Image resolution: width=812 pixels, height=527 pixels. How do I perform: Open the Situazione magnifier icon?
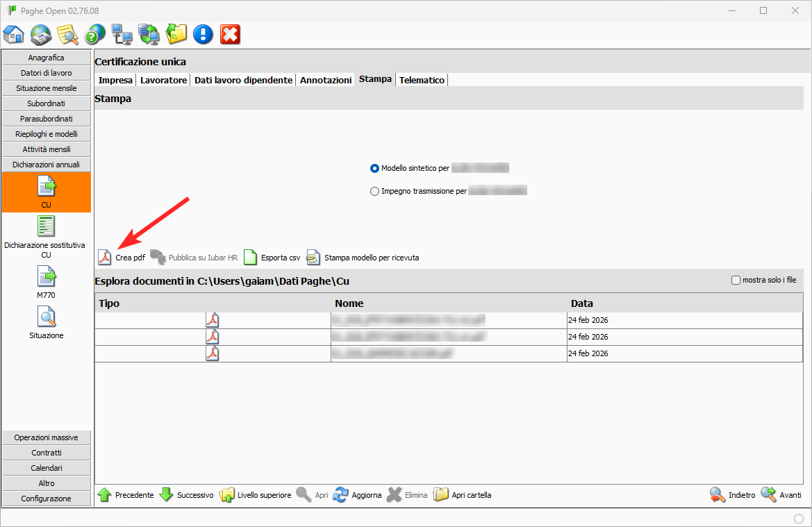(x=47, y=318)
